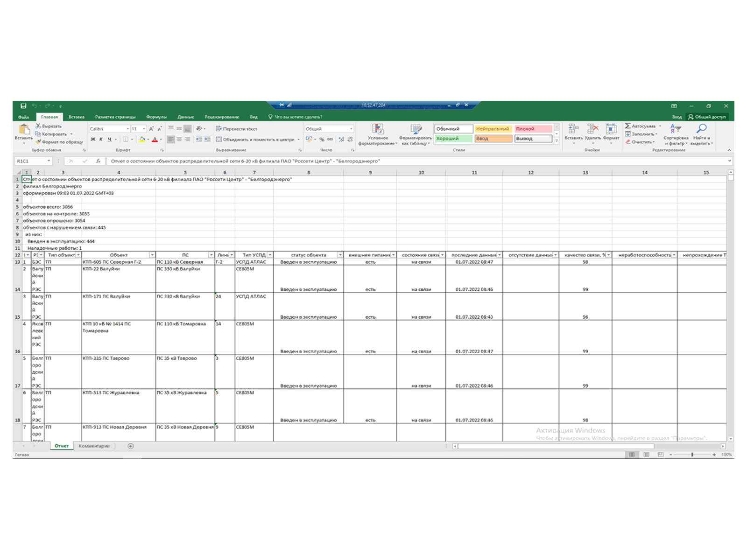Click insert function fx icon

coord(98,161)
